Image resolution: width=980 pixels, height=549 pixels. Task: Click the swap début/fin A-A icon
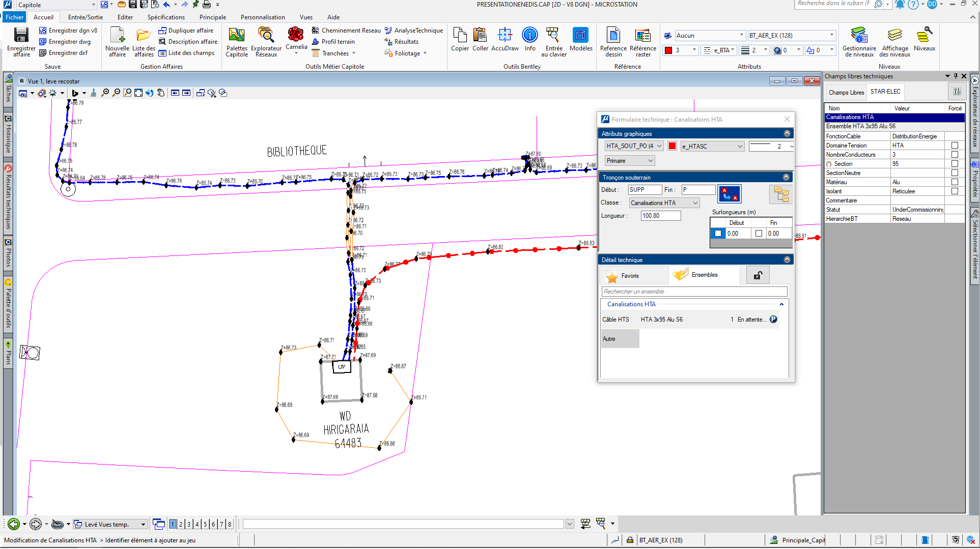[730, 194]
